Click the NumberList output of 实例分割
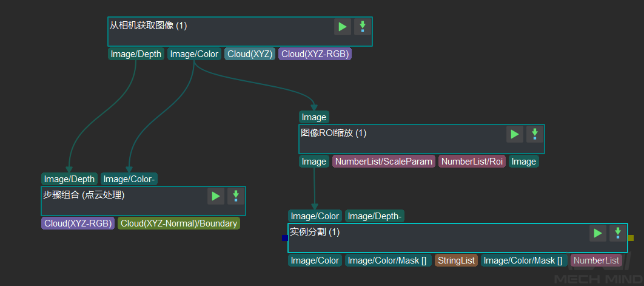The width and height of the screenshot is (644, 286). [596, 260]
